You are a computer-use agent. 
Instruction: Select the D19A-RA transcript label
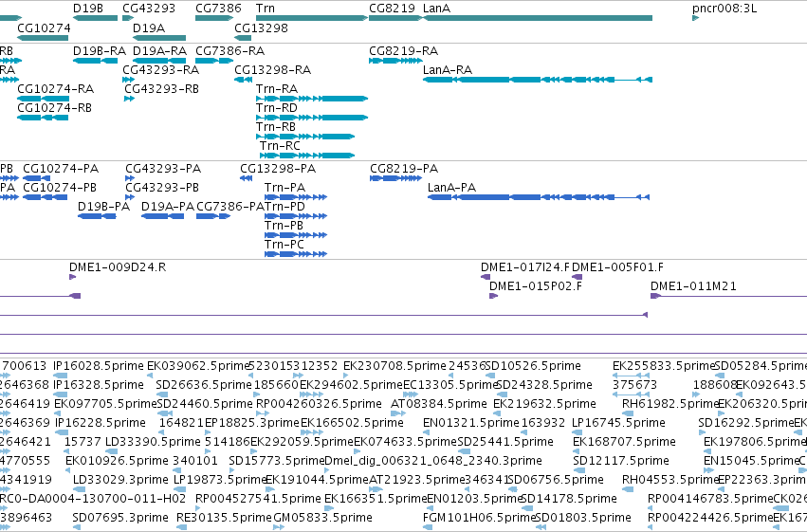159,51
